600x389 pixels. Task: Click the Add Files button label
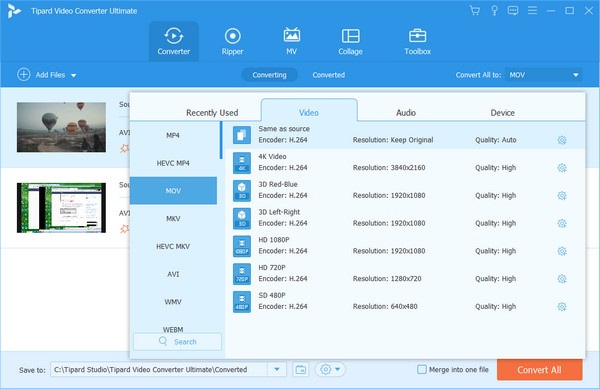point(50,75)
